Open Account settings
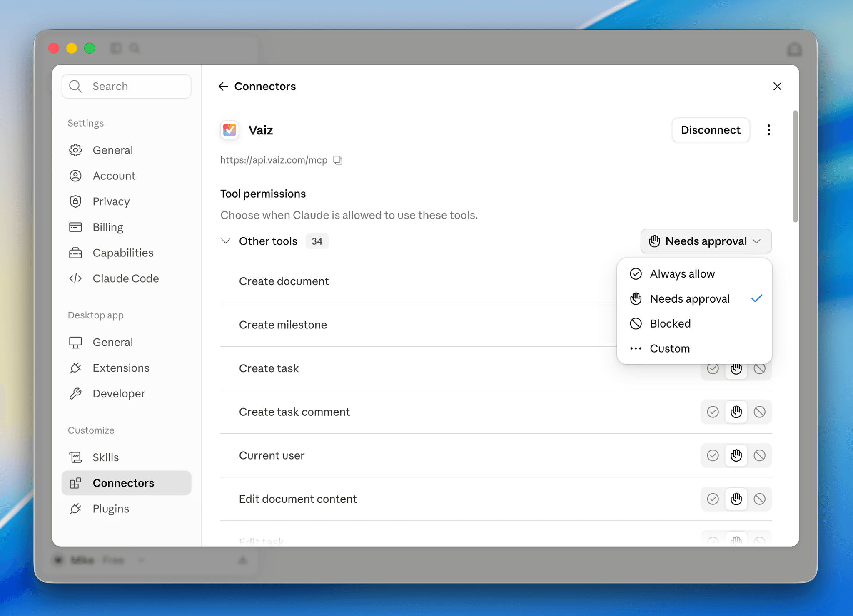This screenshot has height=616, width=853. 126,176
